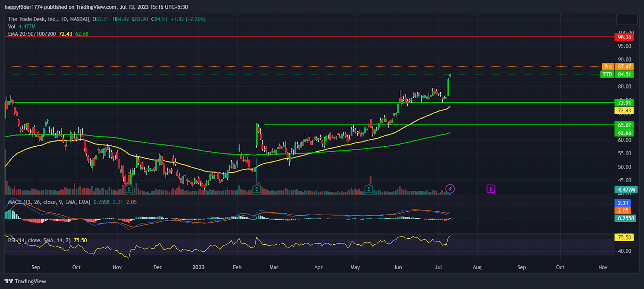
Task: Click the earnings E marker near mid-February
Action: pos(256,189)
